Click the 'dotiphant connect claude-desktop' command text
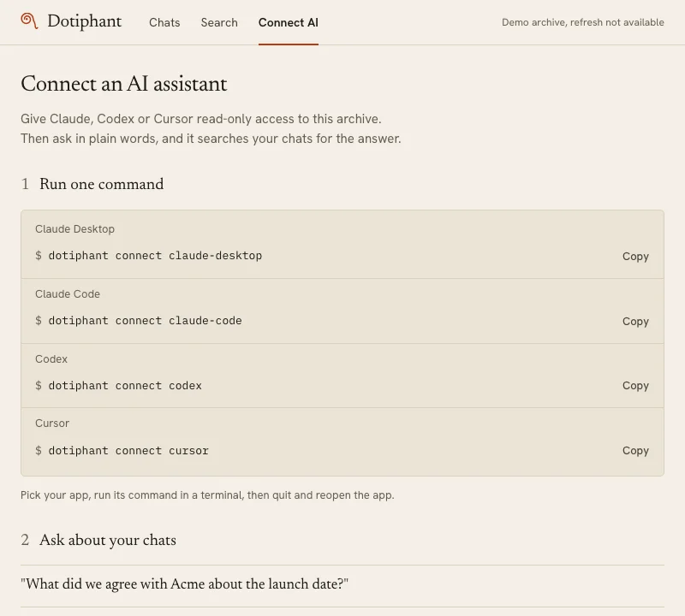The image size is (685, 616). [x=155, y=256]
